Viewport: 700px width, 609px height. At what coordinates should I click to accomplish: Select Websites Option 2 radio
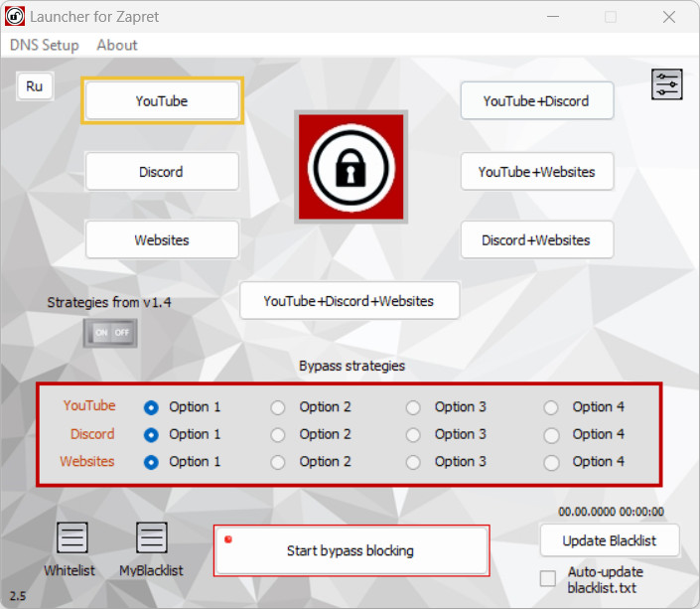pyautogui.click(x=278, y=462)
